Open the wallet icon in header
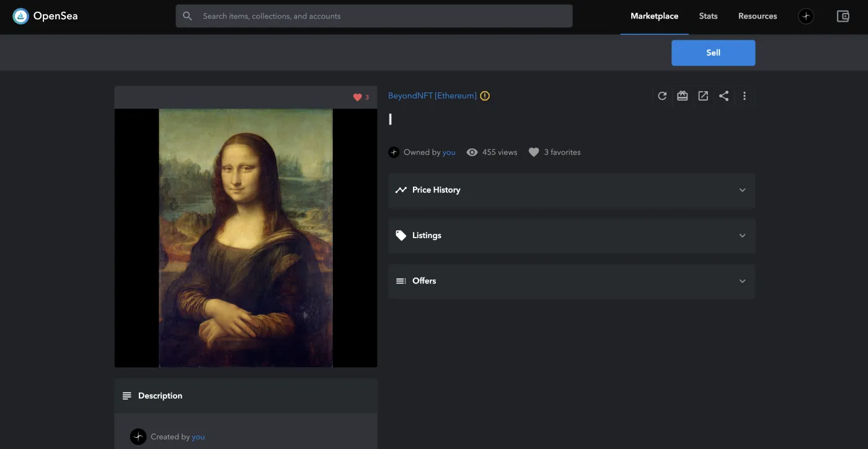The width and height of the screenshot is (868, 449). coord(843,17)
